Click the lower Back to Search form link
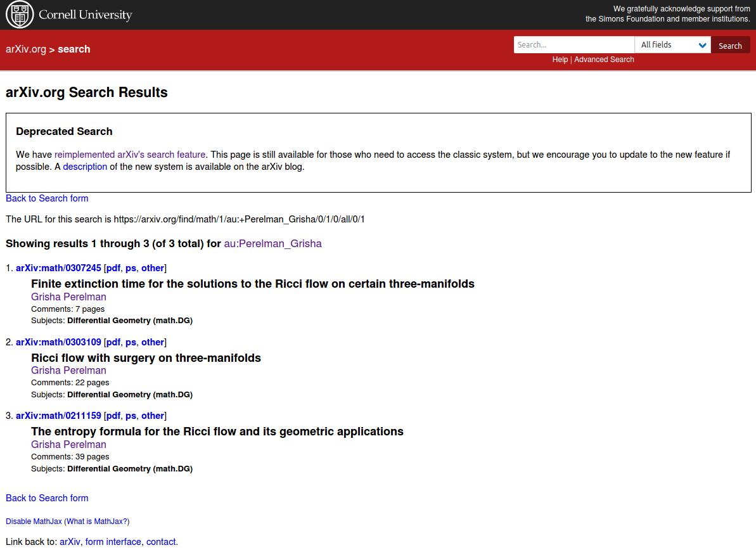This screenshot has width=756, height=557. tap(47, 498)
